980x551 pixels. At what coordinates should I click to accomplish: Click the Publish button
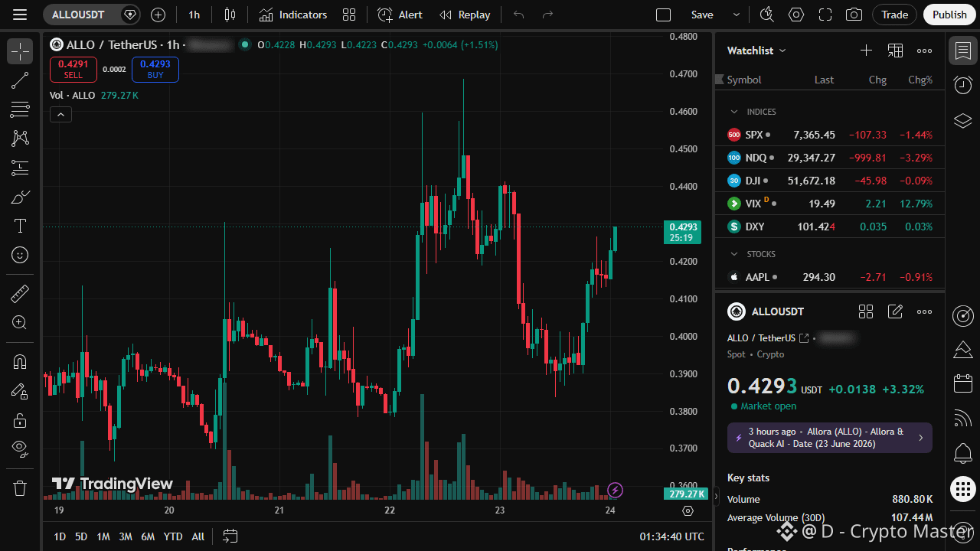coord(950,15)
